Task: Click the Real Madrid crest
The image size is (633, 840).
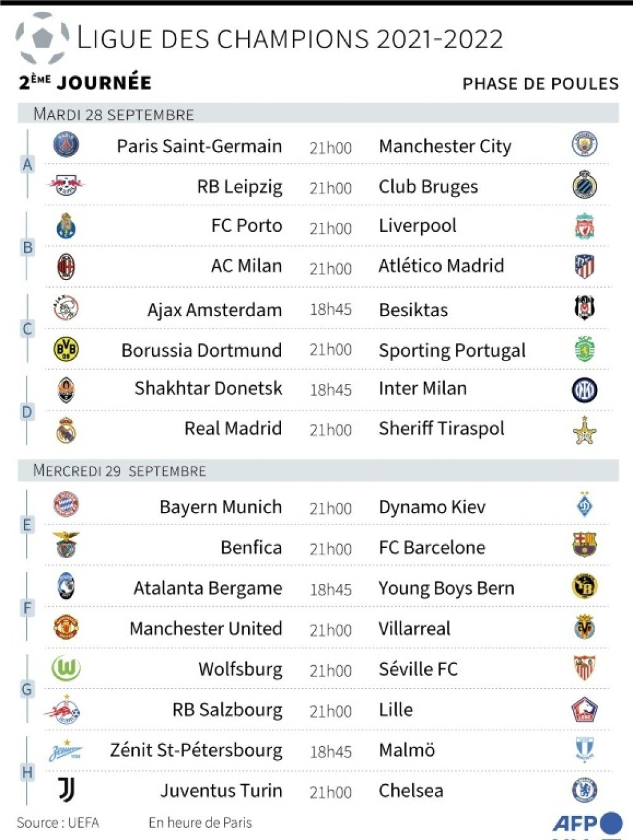Action: 66,430
